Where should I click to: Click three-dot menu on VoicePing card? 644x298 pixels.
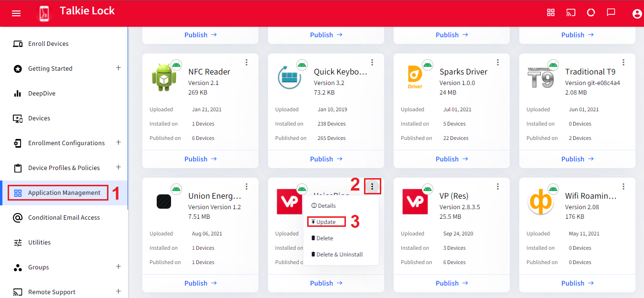click(372, 187)
